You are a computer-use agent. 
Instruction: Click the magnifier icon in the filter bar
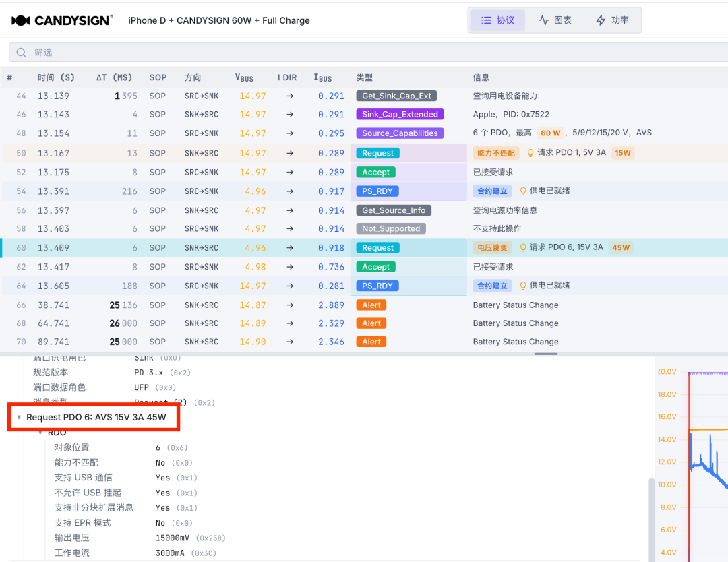click(x=22, y=53)
